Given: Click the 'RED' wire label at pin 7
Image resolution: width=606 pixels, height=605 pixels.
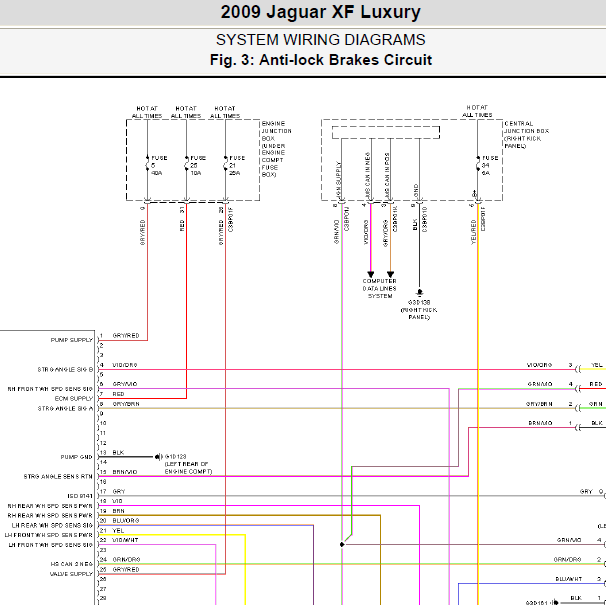Looking at the screenshot, I should point(118,394).
